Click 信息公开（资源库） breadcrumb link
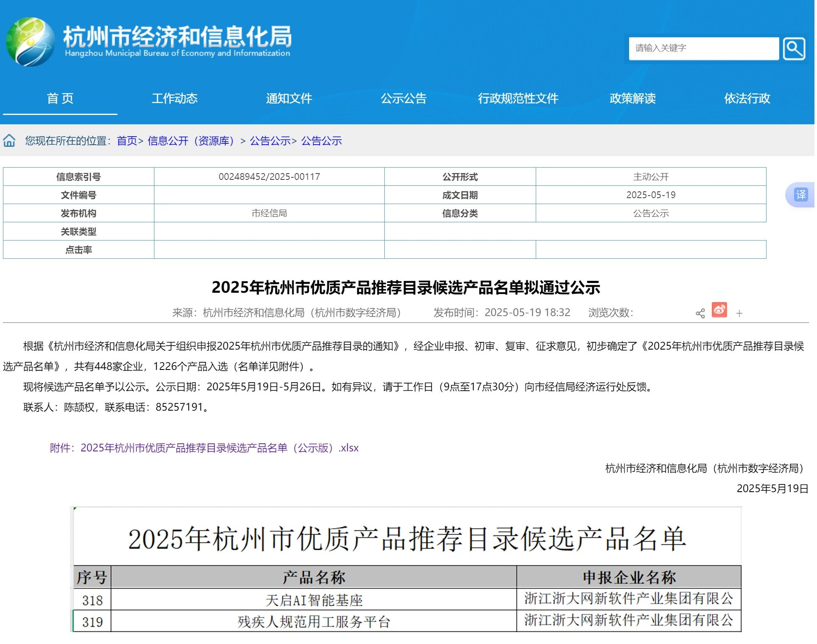Viewport: 817px width, 644px height. 191,141
